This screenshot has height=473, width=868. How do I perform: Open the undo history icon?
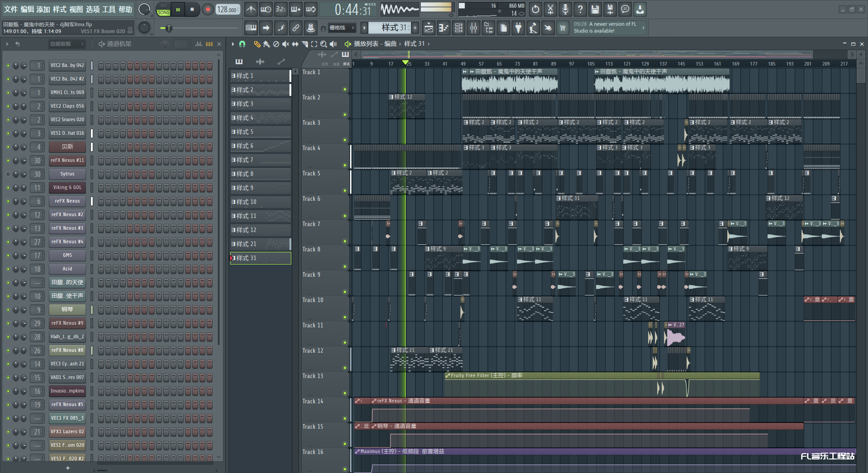[x=535, y=9]
